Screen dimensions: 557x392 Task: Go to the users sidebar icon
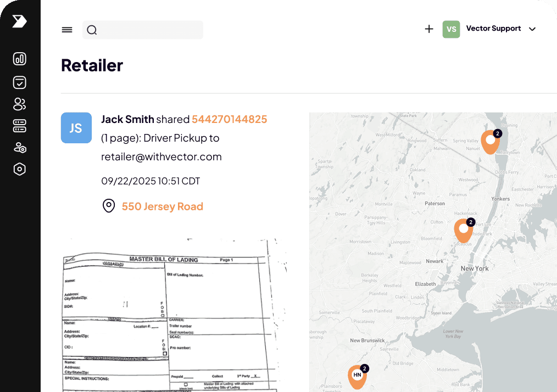(20, 104)
